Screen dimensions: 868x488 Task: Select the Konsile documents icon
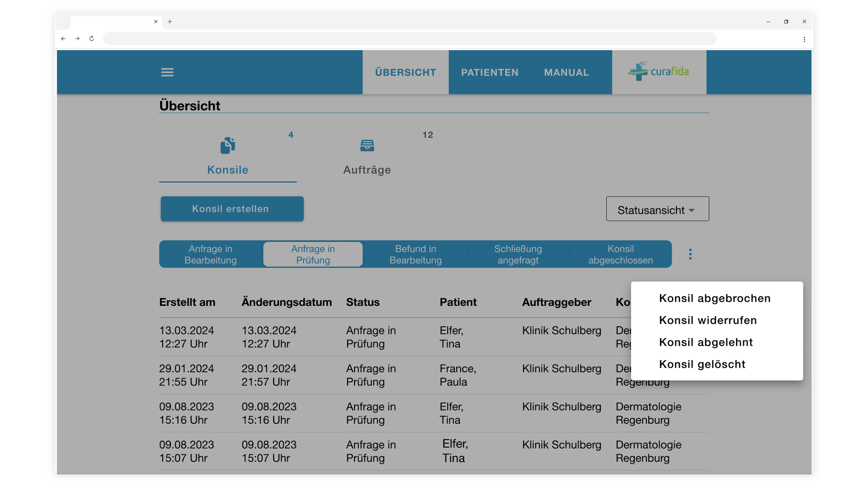tap(228, 145)
